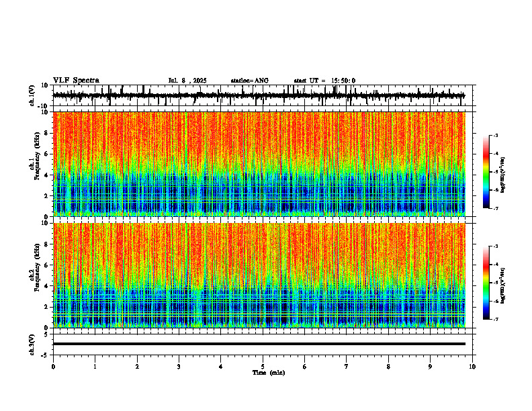Click the "-7" label on ch.2 color bar
This screenshot has width=532, height=411.
coord(496,319)
